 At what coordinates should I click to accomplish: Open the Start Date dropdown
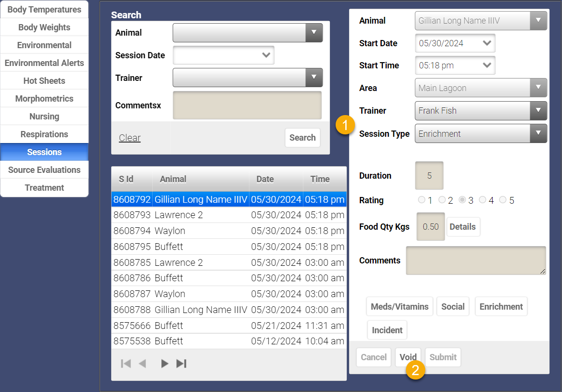coord(455,43)
